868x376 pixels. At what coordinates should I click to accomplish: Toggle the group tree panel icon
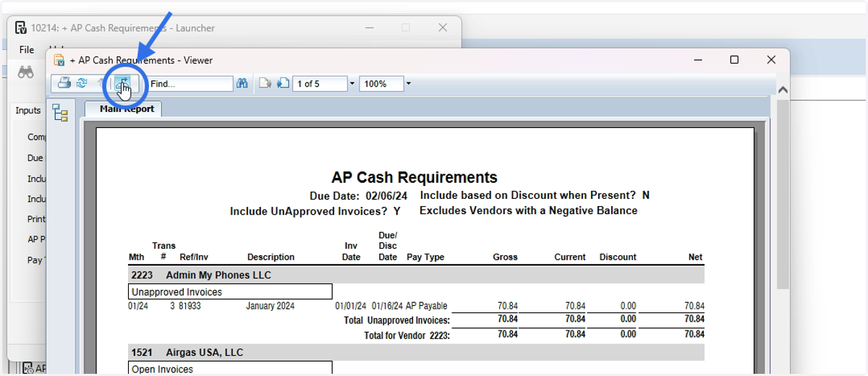click(60, 113)
